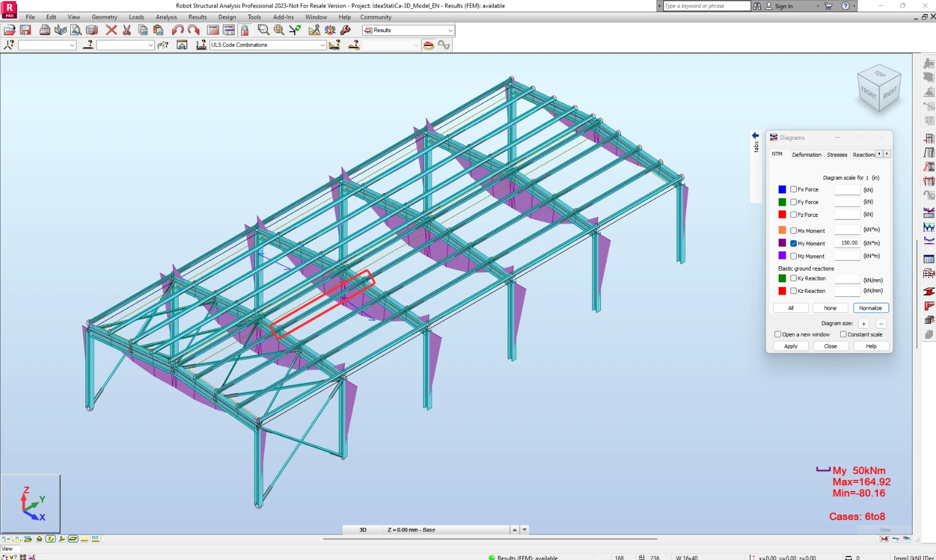
Task: Take a screen capture with the camera icon
Action: (92, 30)
